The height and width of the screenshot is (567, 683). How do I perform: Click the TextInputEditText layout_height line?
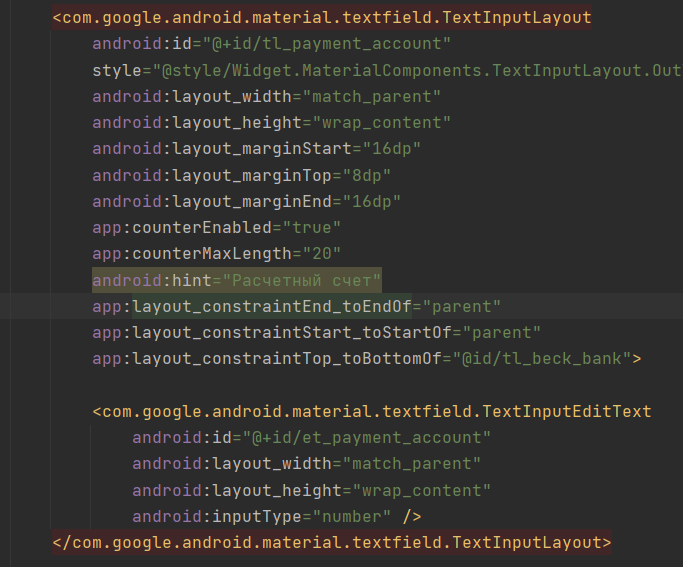click(311, 491)
